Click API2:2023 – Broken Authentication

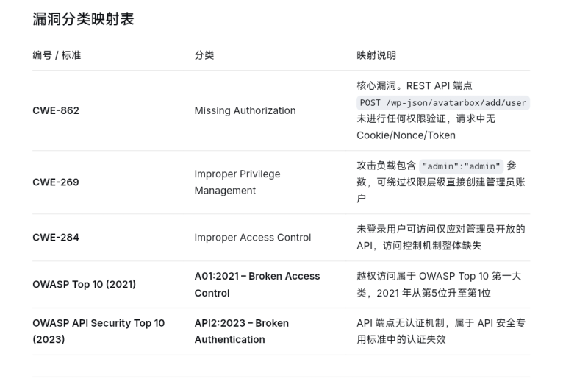click(242, 331)
